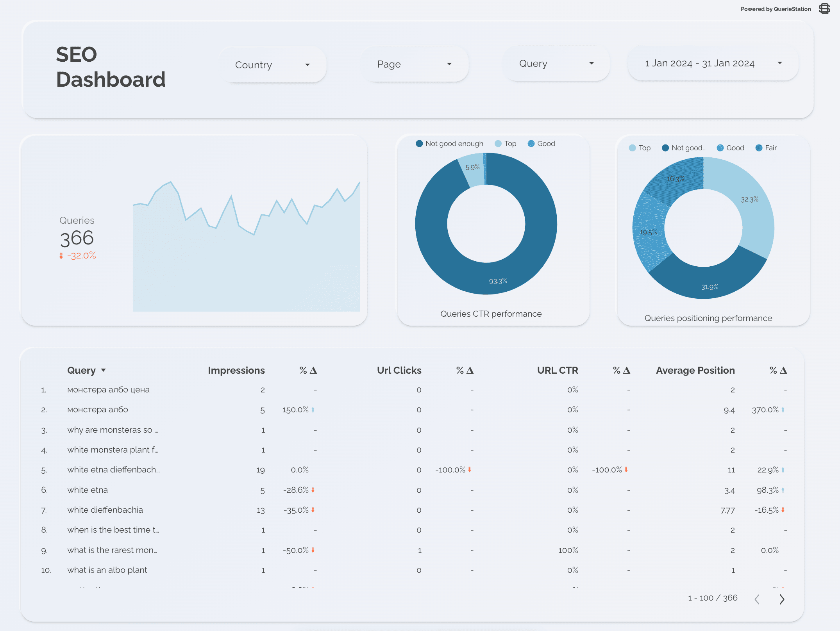Sort table by Url Clicks header

(399, 370)
